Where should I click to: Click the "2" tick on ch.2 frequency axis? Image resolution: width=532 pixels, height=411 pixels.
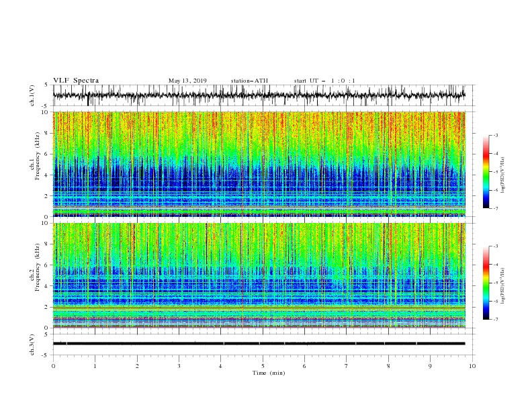click(x=46, y=307)
